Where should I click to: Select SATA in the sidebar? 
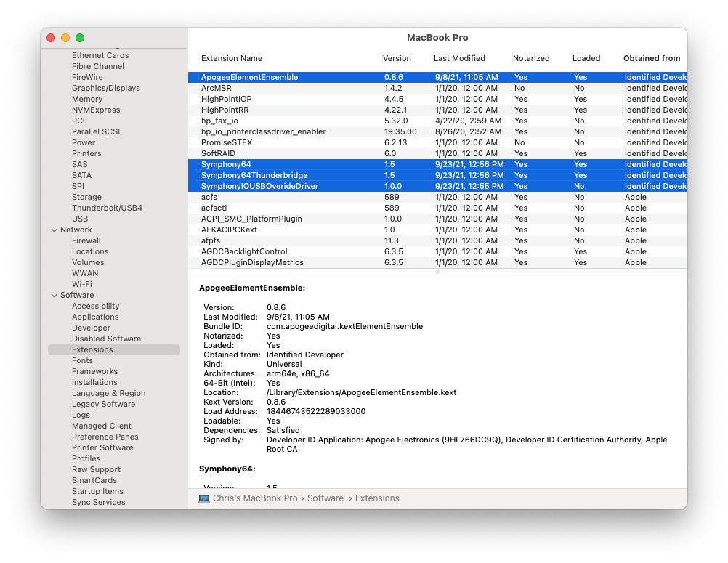pyautogui.click(x=81, y=176)
